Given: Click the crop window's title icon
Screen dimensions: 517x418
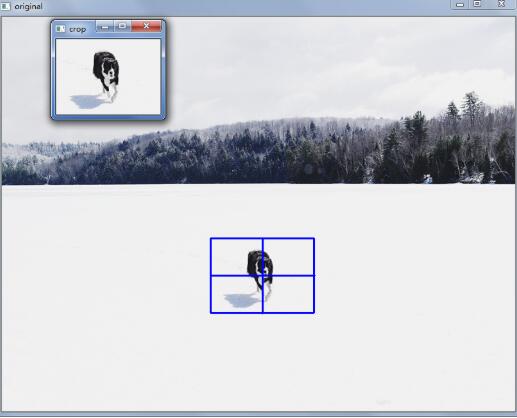Looking at the screenshot, I should pyautogui.click(x=61, y=29).
